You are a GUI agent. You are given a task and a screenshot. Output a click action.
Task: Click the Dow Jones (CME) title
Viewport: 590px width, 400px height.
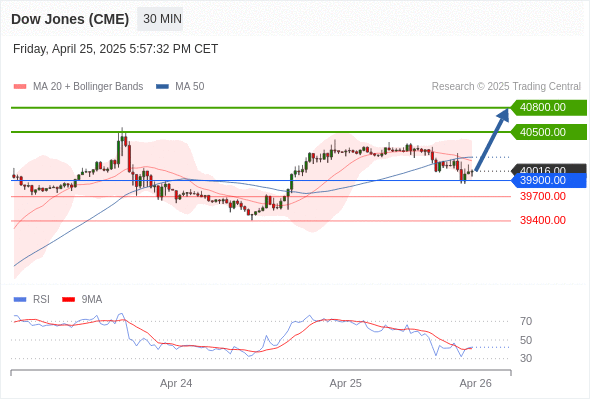coord(70,19)
